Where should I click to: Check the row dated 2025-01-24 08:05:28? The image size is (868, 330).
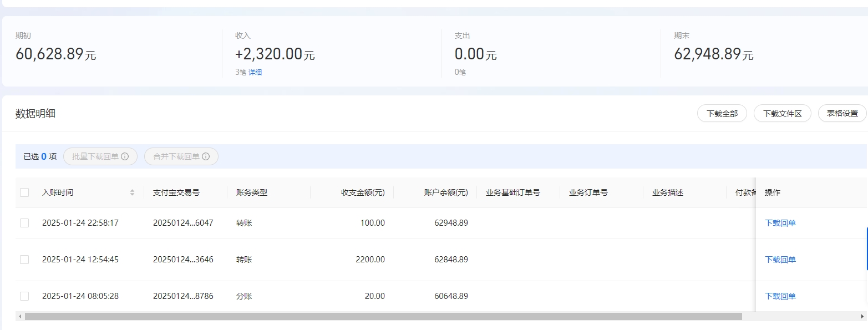point(24,296)
